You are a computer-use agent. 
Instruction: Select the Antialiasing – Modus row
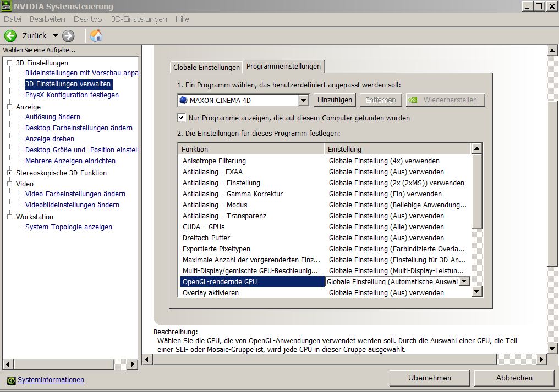(x=325, y=205)
